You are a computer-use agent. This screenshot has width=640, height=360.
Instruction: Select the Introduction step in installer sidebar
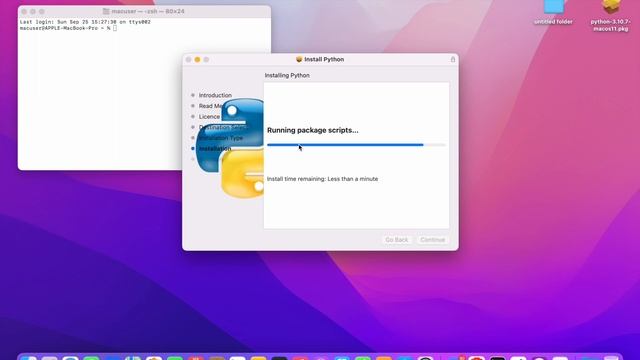tap(215, 95)
